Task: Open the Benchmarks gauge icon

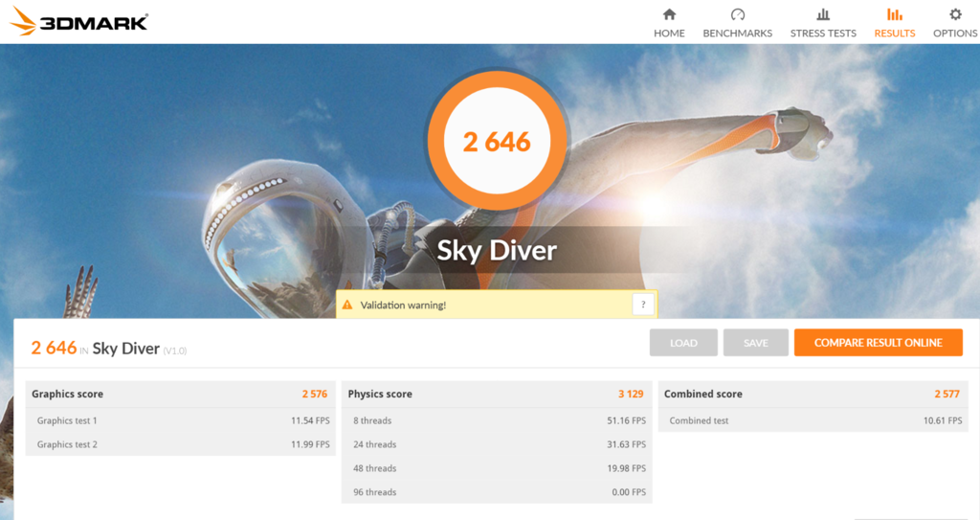Action: click(738, 13)
